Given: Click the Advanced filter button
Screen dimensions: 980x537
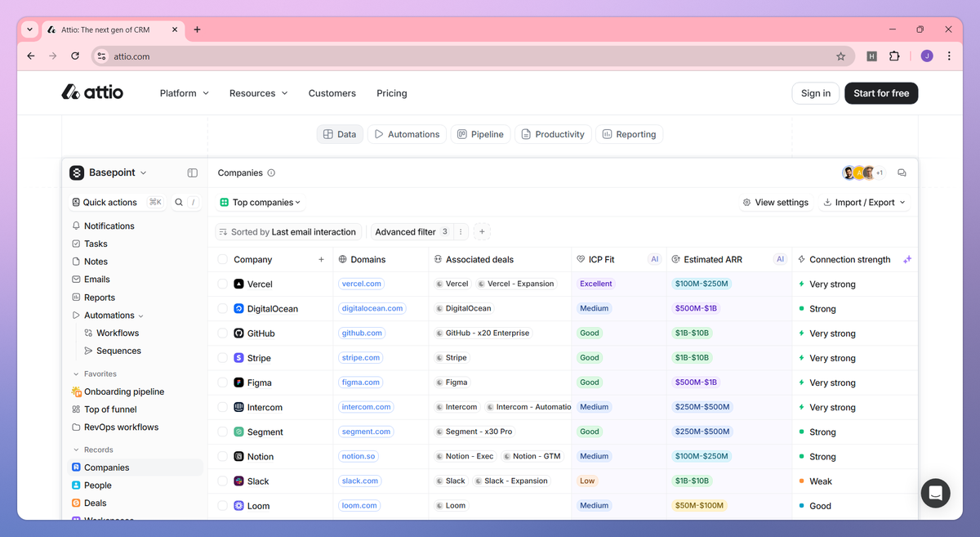Looking at the screenshot, I should coord(411,232).
